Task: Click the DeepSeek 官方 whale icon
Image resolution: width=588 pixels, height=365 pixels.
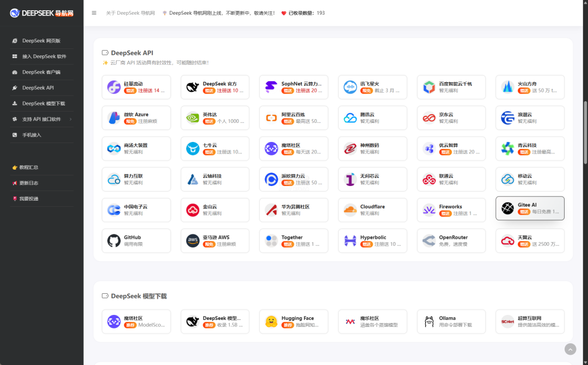Action: click(x=193, y=87)
